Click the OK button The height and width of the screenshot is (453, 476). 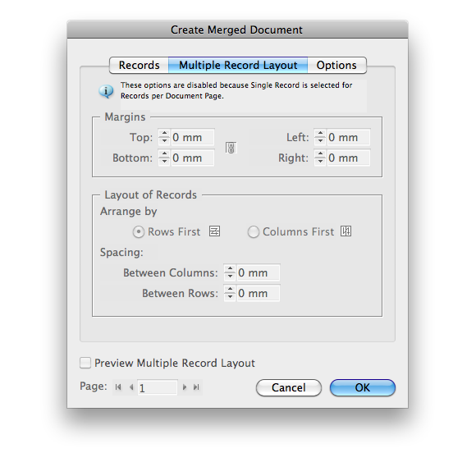pos(363,387)
